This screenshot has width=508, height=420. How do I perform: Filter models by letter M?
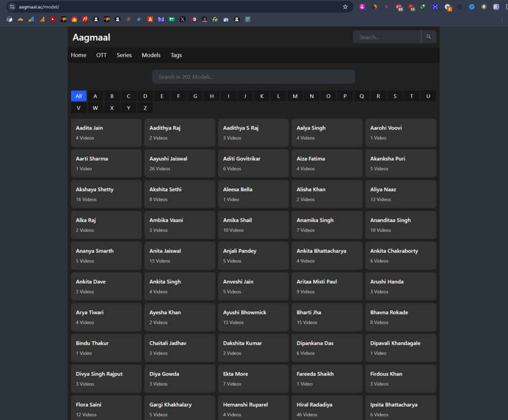point(295,96)
